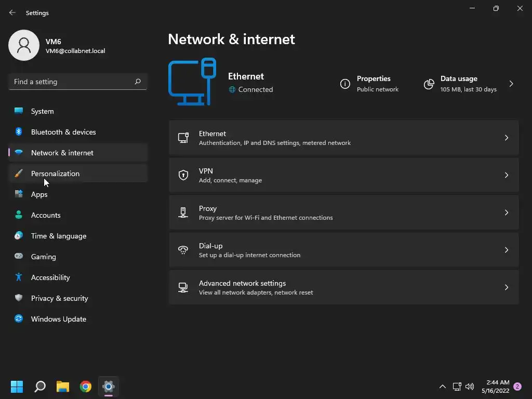Click the VM6 user account profile
532x399 pixels.
[57, 46]
